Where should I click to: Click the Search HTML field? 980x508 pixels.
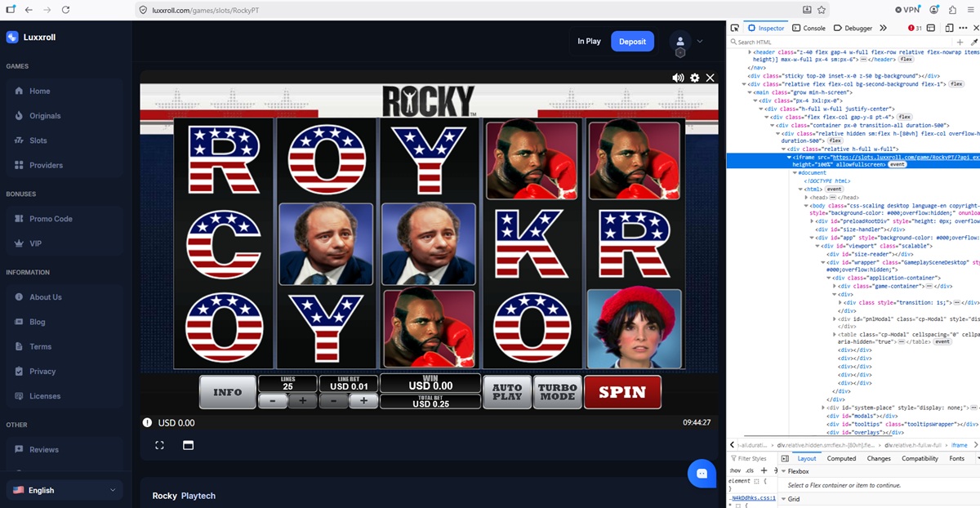841,42
